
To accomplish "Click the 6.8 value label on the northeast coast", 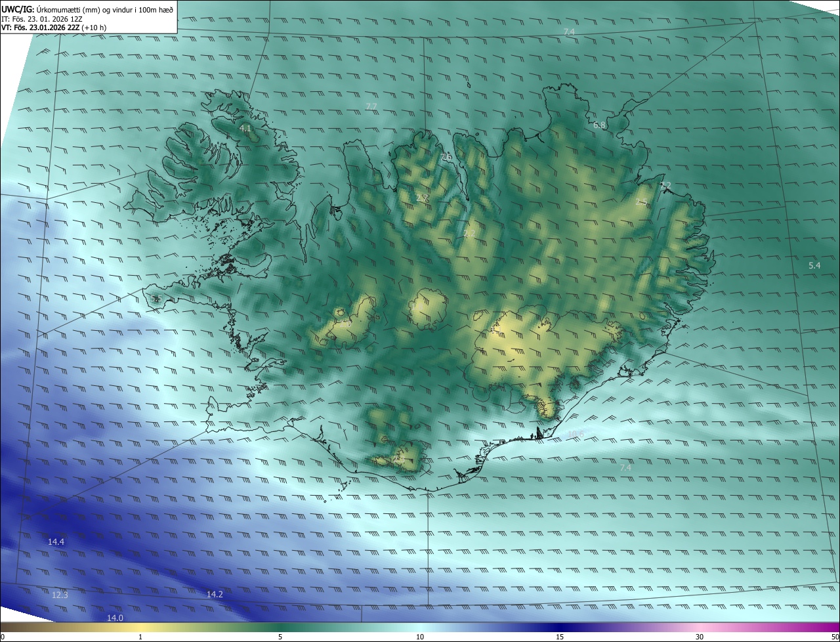I will coord(599,125).
